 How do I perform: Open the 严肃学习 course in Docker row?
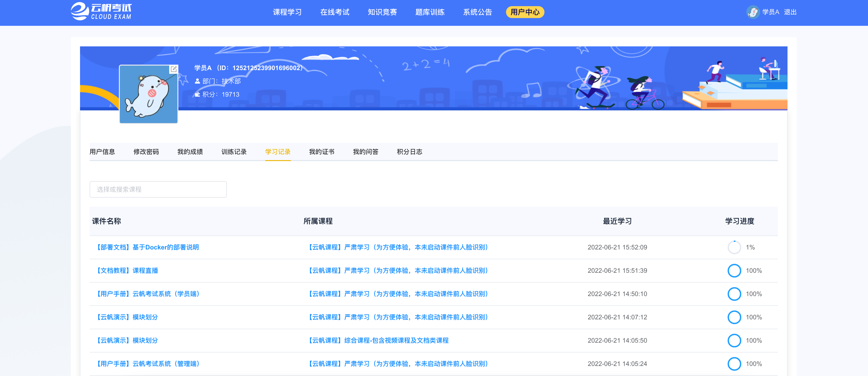[x=398, y=247]
